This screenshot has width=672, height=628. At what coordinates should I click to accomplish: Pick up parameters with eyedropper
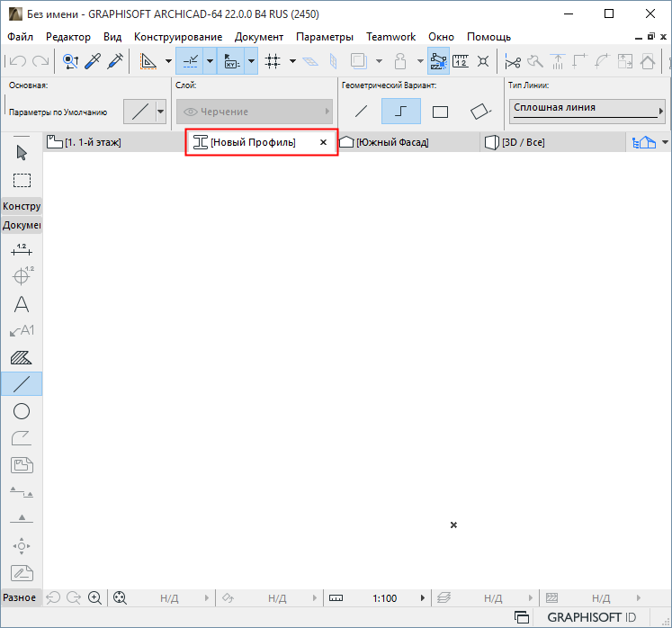click(x=93, y=61)
